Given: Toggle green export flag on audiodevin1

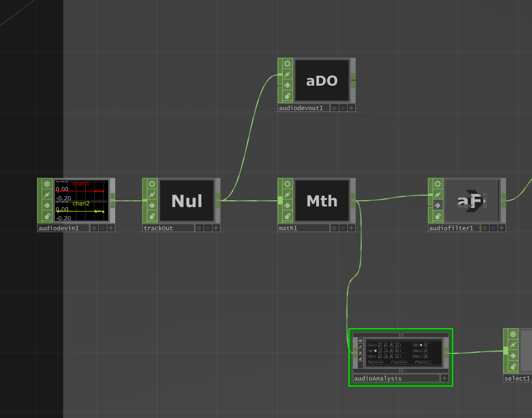Looking at the screenshot, I should coord(94,228).
